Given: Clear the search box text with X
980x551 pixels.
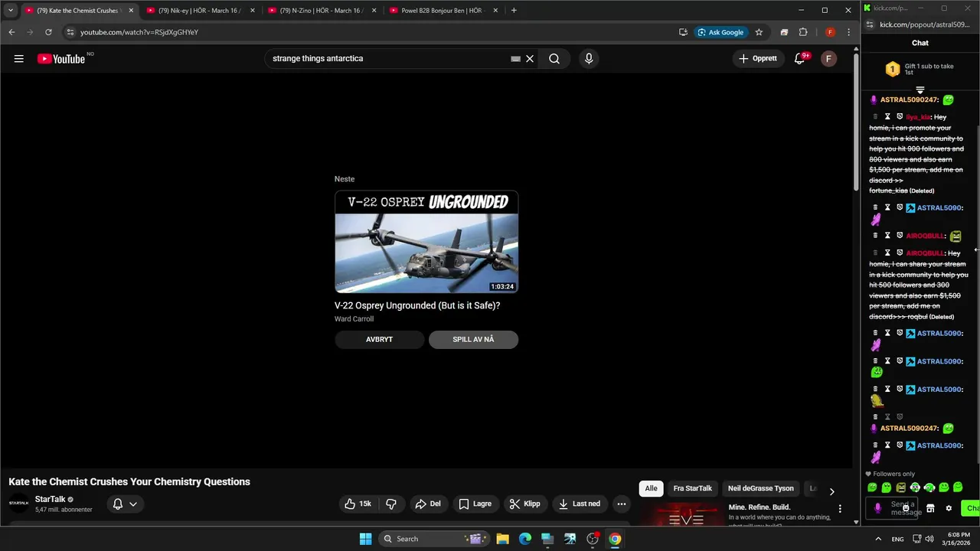Looking at the screenshot, I should click(529, 59).
